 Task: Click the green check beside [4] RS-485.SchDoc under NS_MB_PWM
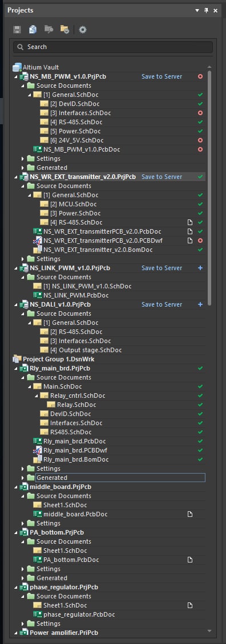coord(200,122)
